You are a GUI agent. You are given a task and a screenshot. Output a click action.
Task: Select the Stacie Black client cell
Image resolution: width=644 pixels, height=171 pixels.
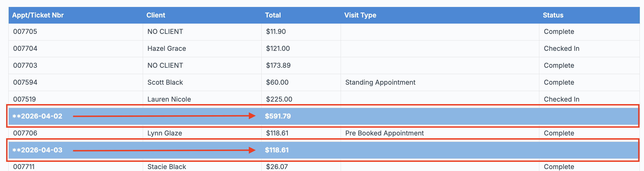click(x=166, y=167)
